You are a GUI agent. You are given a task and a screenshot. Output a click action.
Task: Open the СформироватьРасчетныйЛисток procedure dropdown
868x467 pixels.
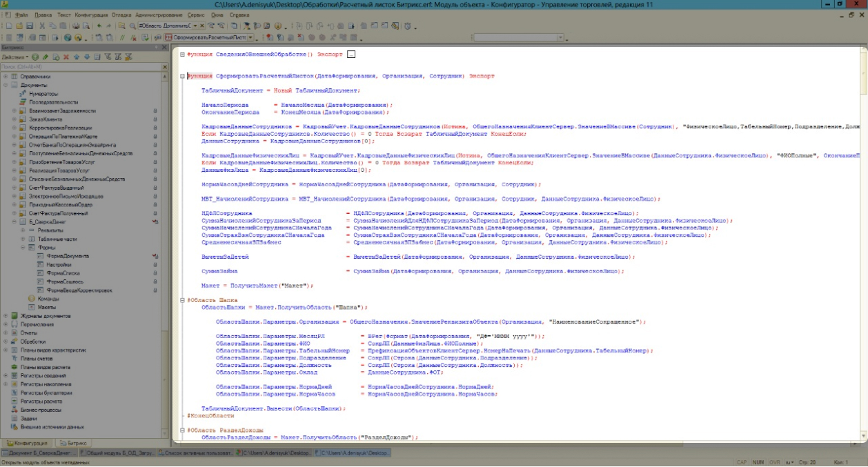point(251,37)
